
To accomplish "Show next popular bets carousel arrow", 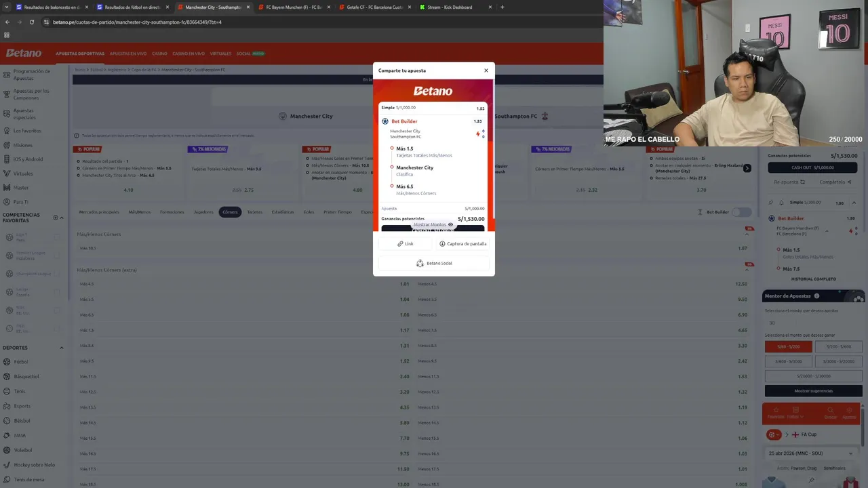I will (747, 168).
